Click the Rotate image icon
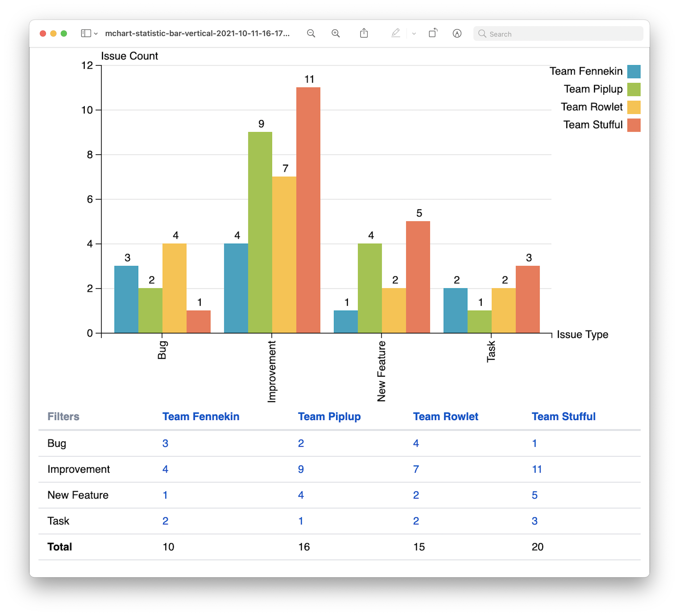This screenshot has height=616, width=679. coord(433,33)
